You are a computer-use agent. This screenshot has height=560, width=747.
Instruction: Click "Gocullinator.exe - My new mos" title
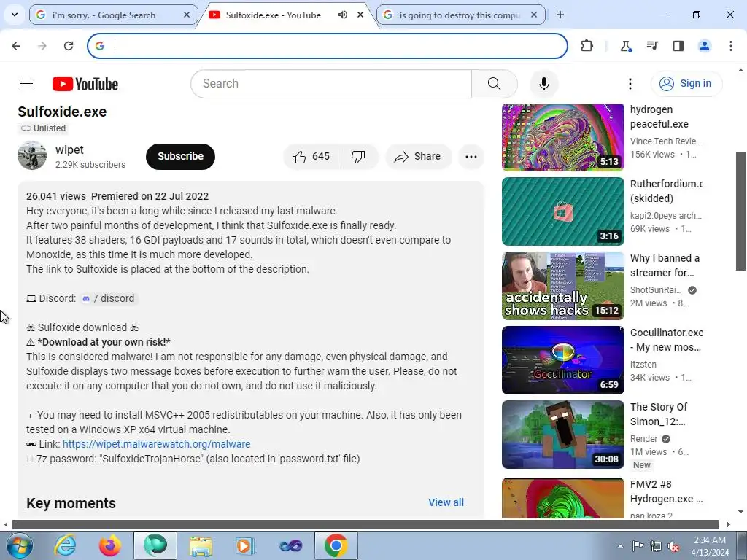tap(667, 340)
